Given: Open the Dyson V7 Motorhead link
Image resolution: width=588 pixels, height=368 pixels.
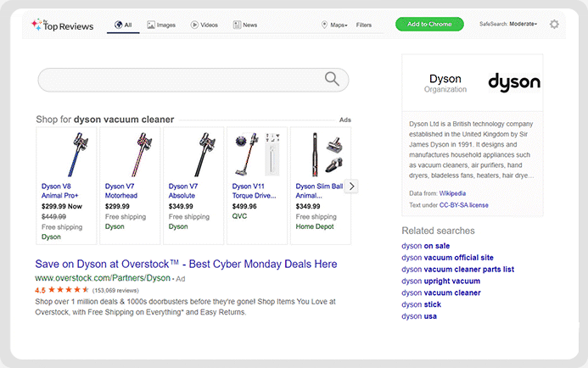Looking at the screenshot, I should (121, 191).
